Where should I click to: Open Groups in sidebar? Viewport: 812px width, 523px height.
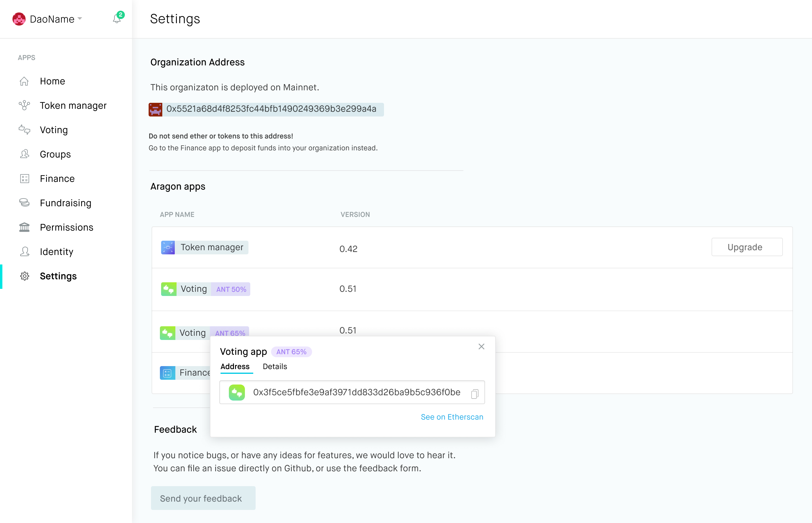[55, 154]
